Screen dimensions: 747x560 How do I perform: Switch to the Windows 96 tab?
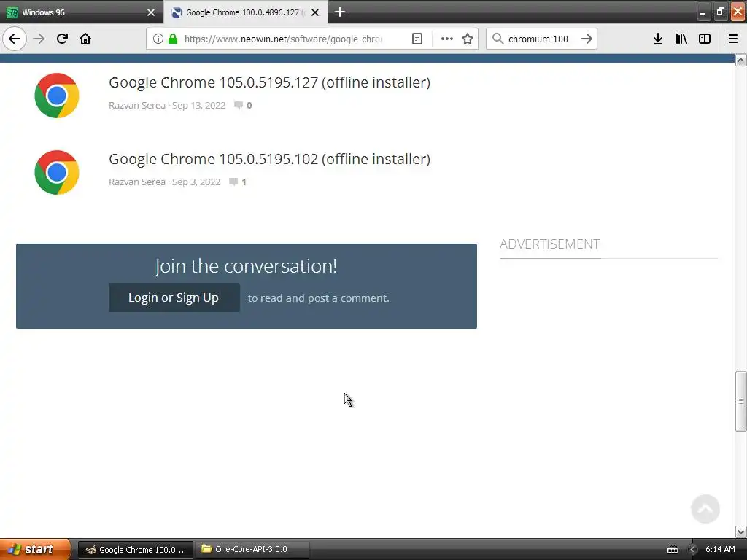[x=81, y=12]
